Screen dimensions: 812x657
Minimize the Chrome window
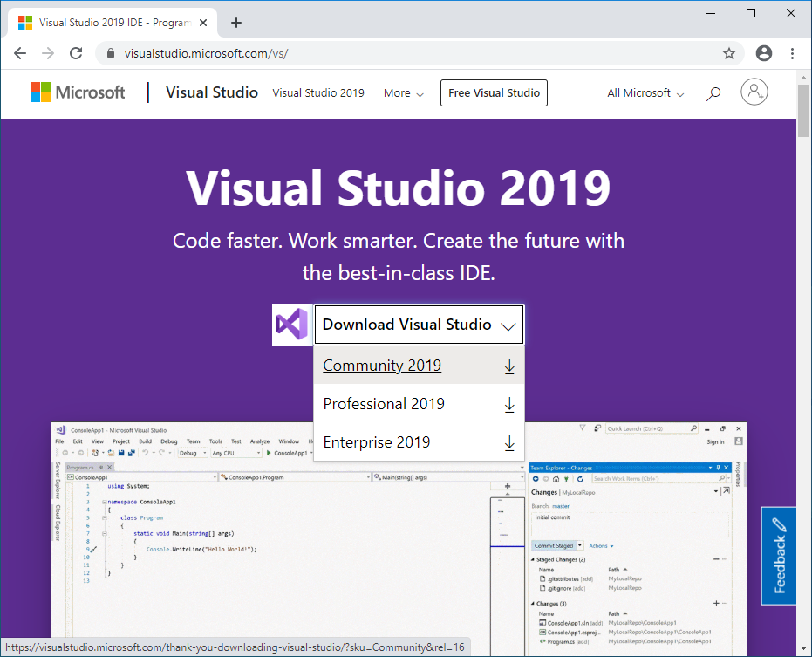pos(711,13)
